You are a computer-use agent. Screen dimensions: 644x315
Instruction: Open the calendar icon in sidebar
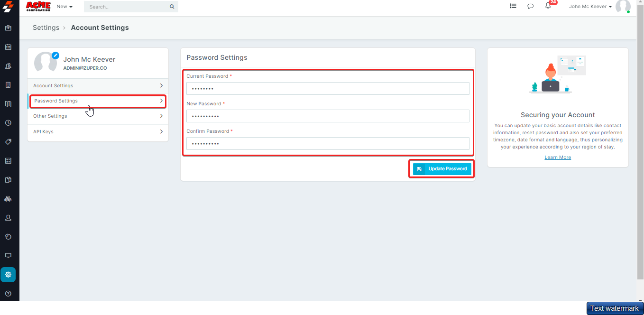[x=8, y=47]
